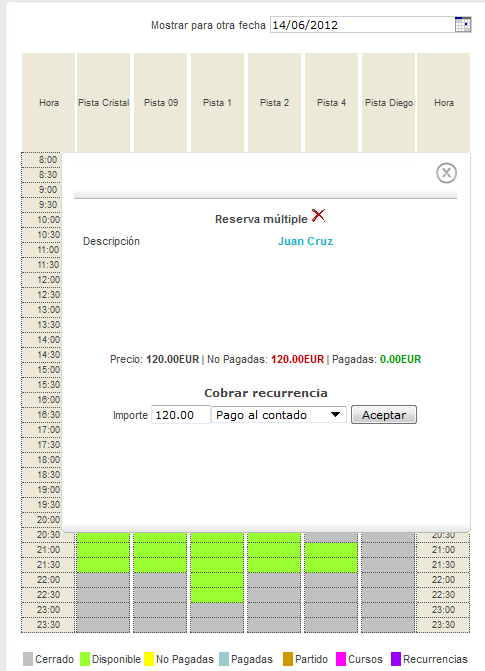The width and height of the screenshot is (485, 671).
Task: Select available Pista 1 slot at 22:00
Action: point(217,580)
